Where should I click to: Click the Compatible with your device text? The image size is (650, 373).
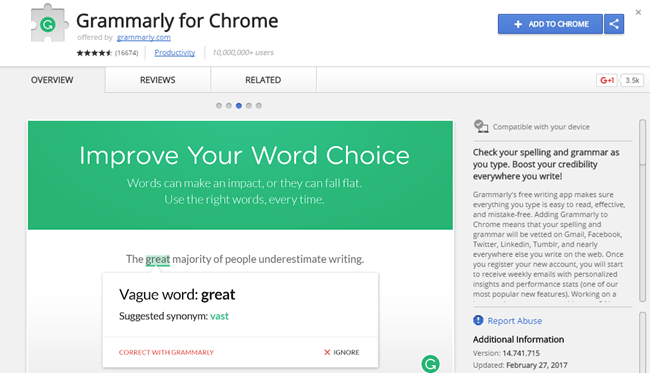pos(541,127)
